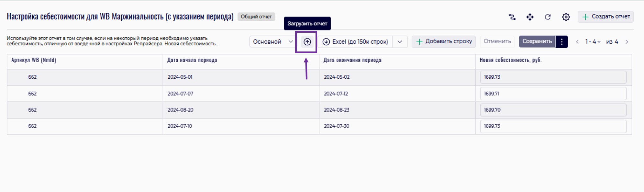
Task: Refresh the report with the reload icon
Action: [x=548, y=17]
